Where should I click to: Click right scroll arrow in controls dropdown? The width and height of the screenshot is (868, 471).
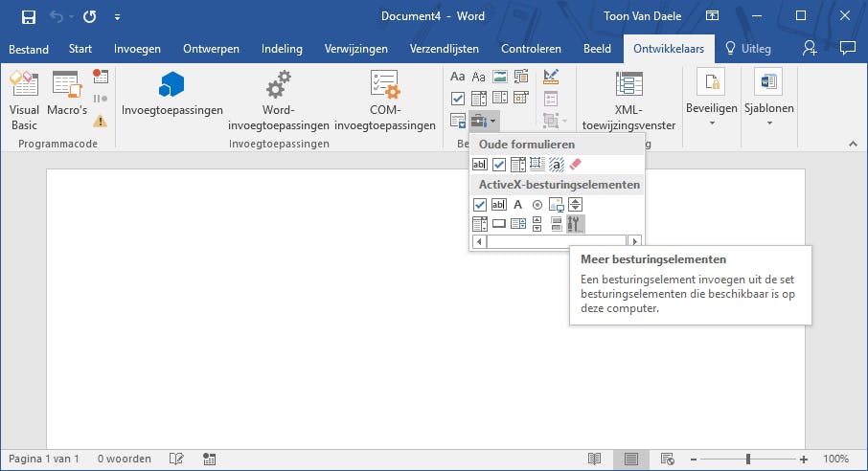coord(634,241)
